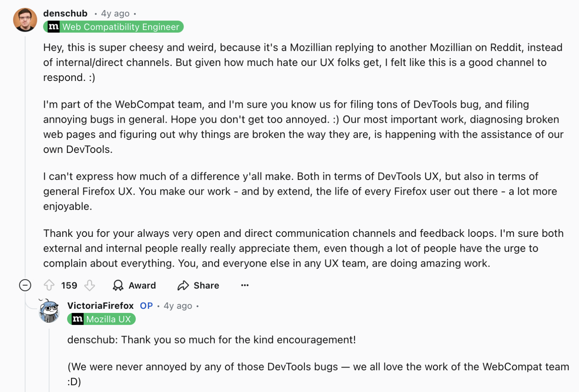Screen dimensions: 579x392
Task: Downvote denschub's comment
Action: (x=90, y=285)
